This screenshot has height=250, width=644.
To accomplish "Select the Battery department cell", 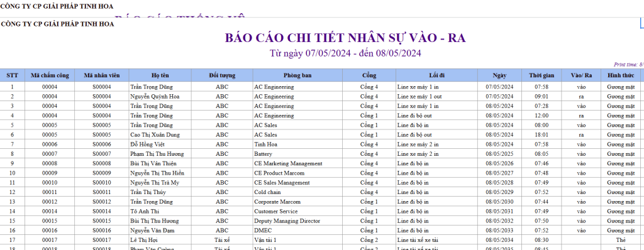I will tap(297, 154).
